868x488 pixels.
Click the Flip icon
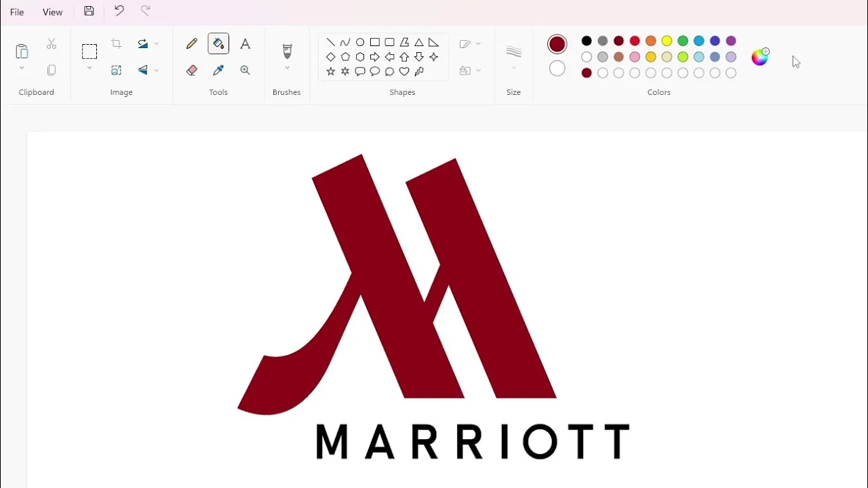[x=143, y=70]
